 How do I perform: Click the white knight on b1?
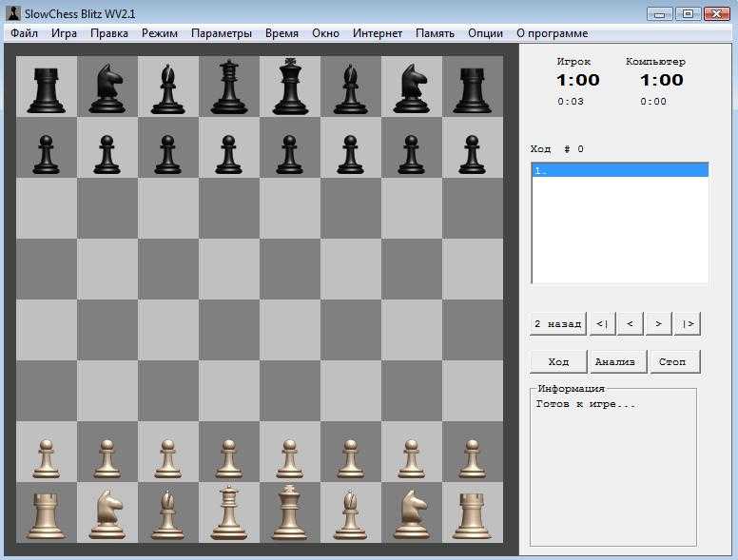pos(107,513)
